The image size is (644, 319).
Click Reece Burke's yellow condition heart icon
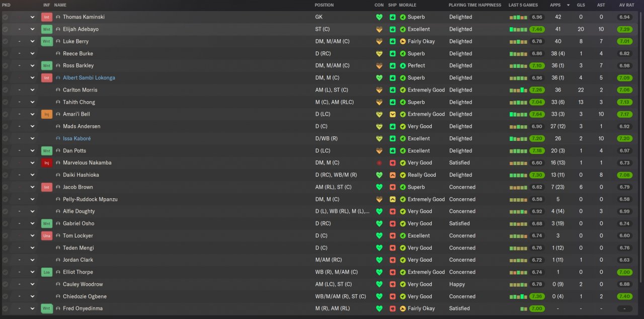379,53
